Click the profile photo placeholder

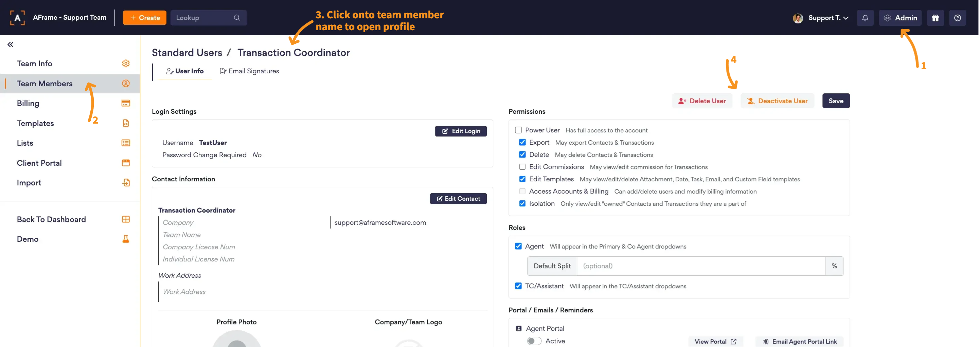click(237, 339)
